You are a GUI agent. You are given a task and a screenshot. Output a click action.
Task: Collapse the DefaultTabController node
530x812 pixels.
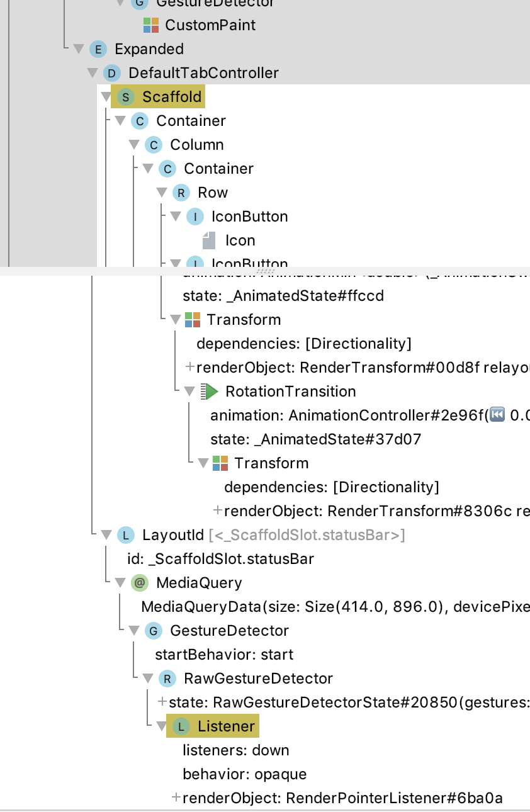93,73
